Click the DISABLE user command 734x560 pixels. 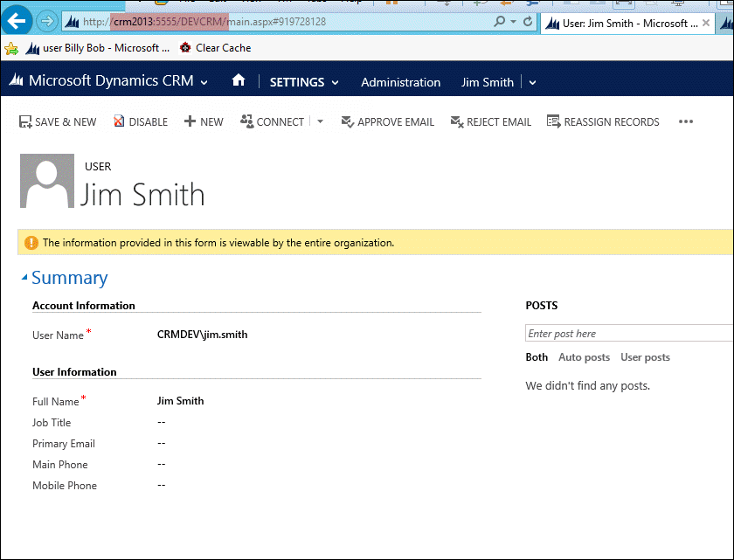pyautogui.click(x=141, y=122)
